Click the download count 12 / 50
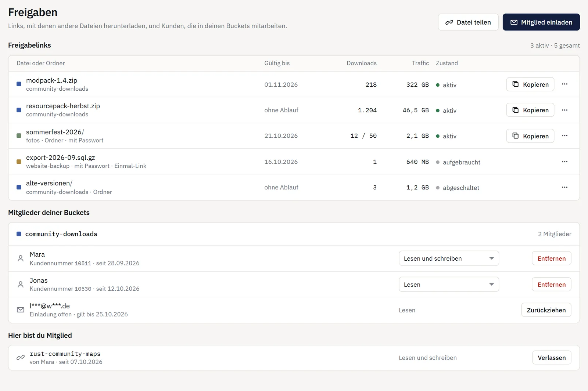This screenshot has height=391, width=588. coord(363,136)
